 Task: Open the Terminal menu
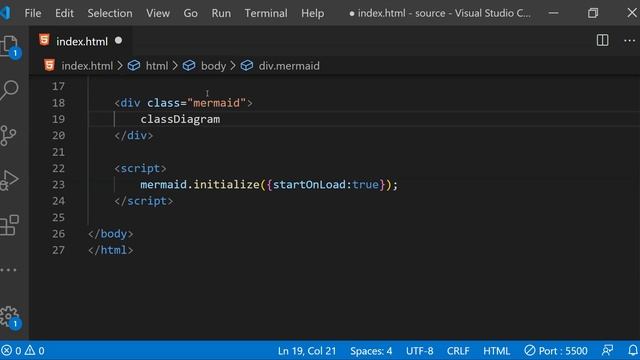tap(266, 13)
